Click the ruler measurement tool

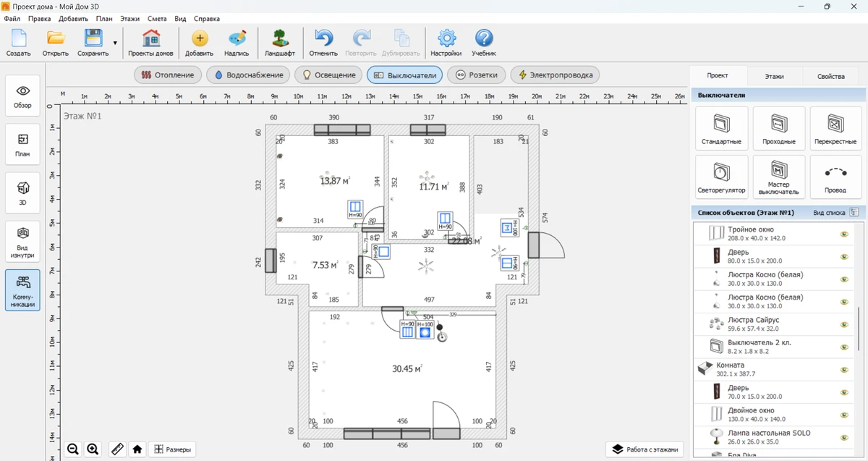point(116,449)
